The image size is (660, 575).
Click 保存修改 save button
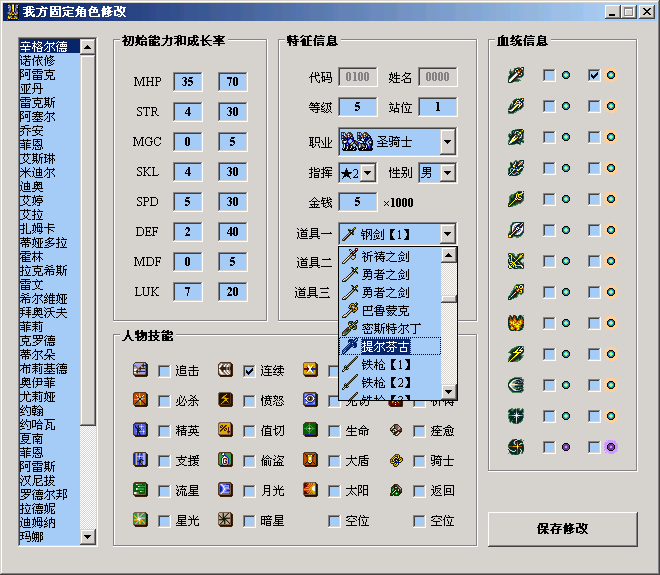(x=562, y=529)
